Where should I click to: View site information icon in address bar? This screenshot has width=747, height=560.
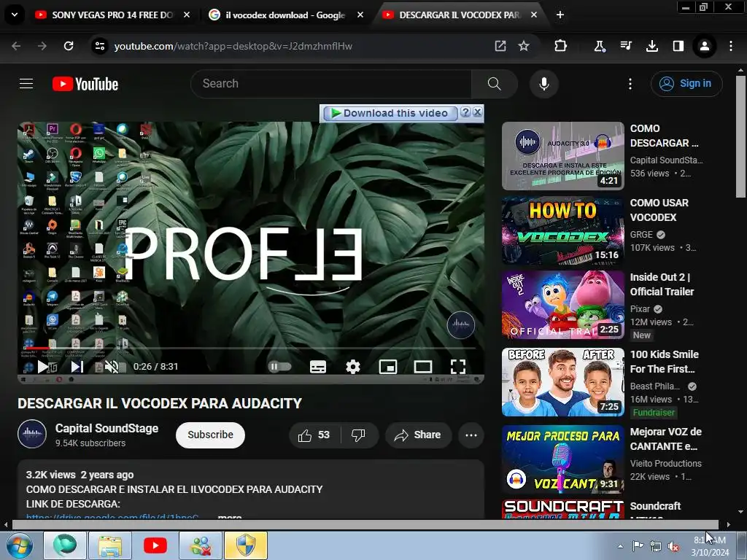tap(99, 46)
